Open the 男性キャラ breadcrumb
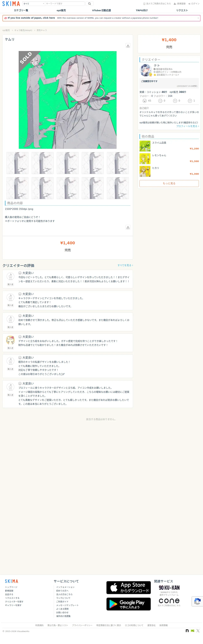The height and width of the screenshot is (644, 203). click(x=42, y=30)
